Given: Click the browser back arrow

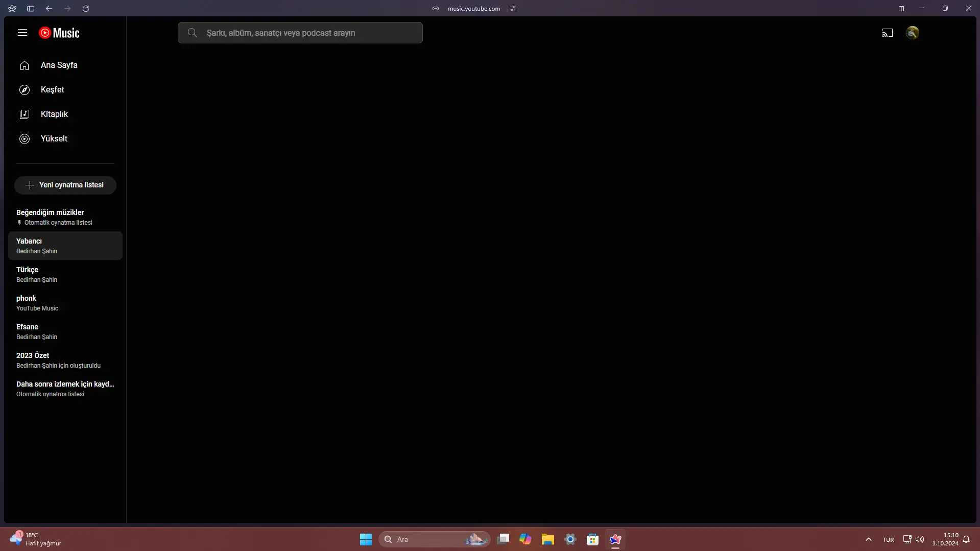Looking at the screenshot, I should 49,8.
